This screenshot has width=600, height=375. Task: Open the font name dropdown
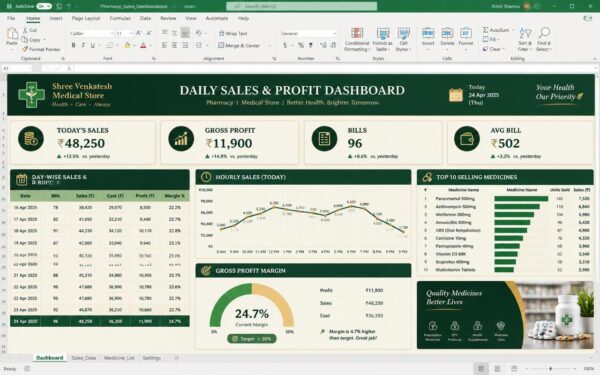[111, 34]
